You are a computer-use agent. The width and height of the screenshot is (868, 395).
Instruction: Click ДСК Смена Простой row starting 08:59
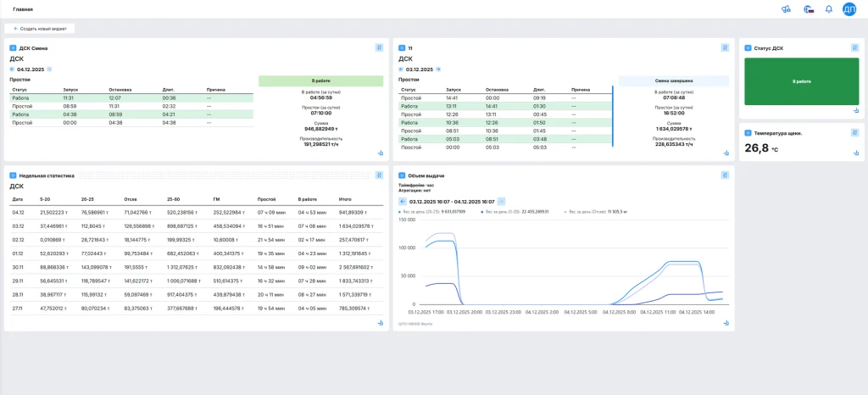click(131, 106)
